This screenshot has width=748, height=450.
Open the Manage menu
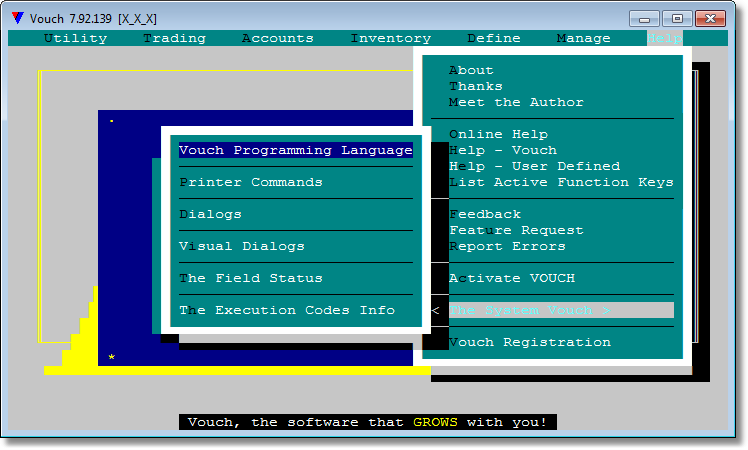pos(583,38)
